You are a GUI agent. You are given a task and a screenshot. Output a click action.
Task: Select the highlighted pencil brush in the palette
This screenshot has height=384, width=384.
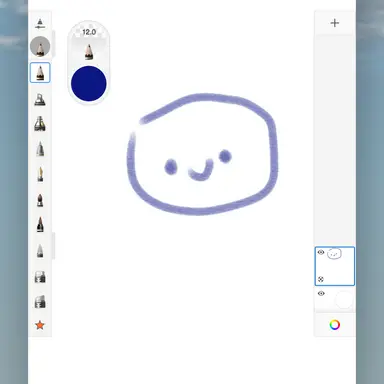tap(40, 72)
